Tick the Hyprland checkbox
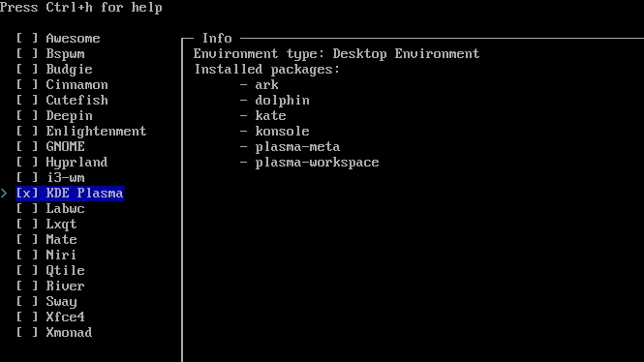The width and height of the screenshot is (644, 362). point(27,162)
